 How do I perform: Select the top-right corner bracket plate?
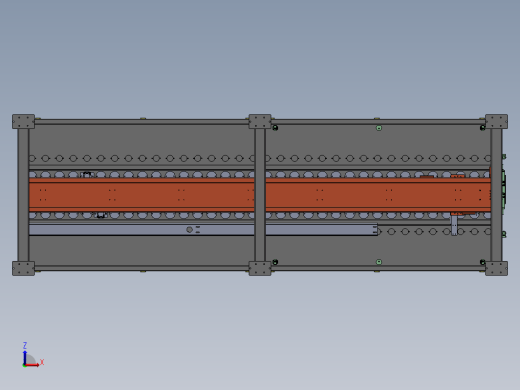click(x=497, y=122)
